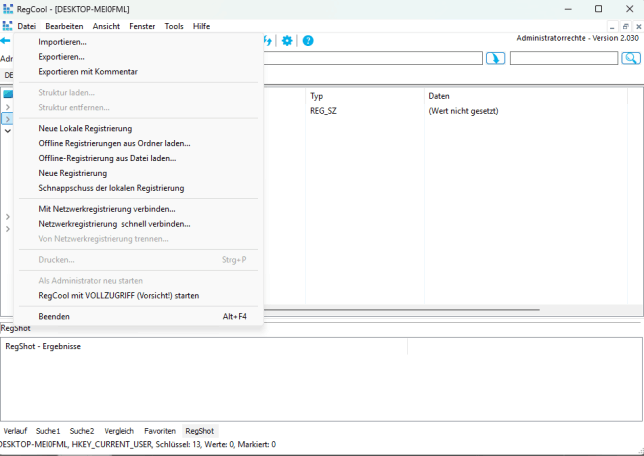The image size is (644, 456).
Task: Switch to the Vergleich tab
Action: tap(119, 431)
